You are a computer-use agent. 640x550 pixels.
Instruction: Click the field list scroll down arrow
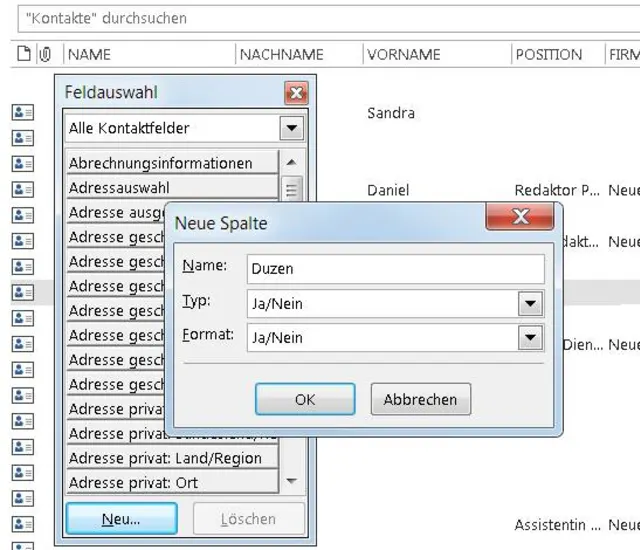tap(291, 481)
